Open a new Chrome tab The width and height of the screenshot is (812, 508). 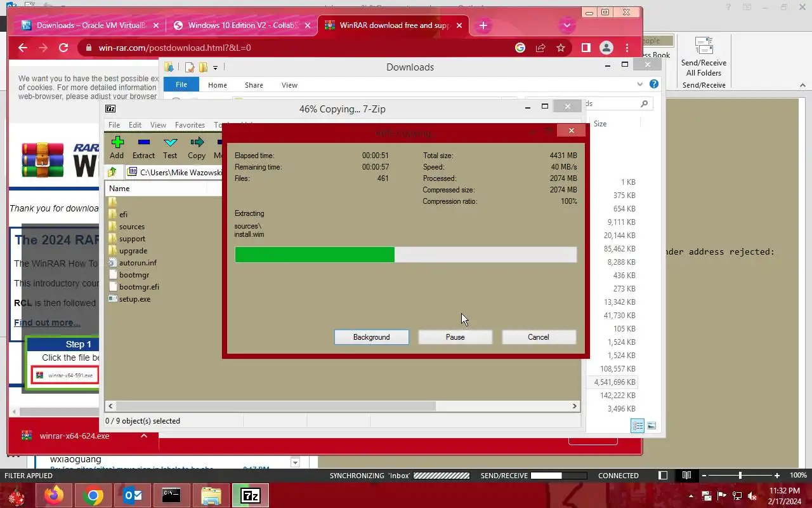[483, 25]
